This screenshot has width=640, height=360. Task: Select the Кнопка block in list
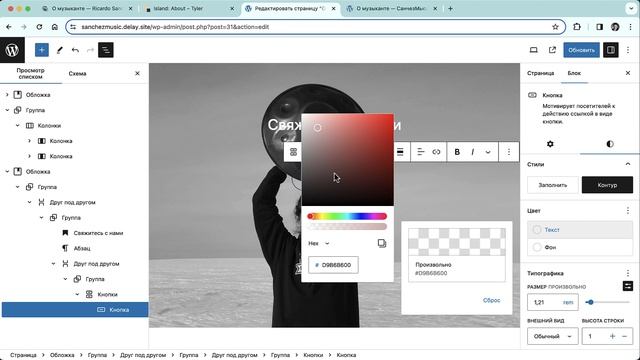click(75, 310)
